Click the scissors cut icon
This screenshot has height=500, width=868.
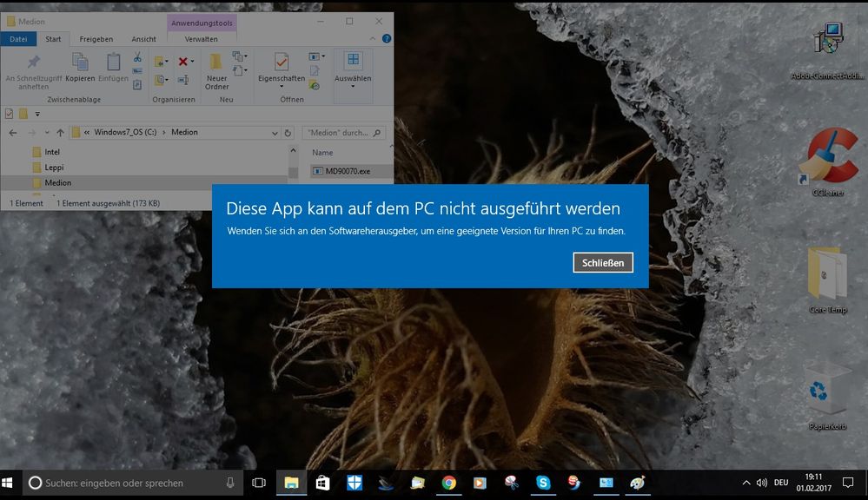[x=137, y=57]
